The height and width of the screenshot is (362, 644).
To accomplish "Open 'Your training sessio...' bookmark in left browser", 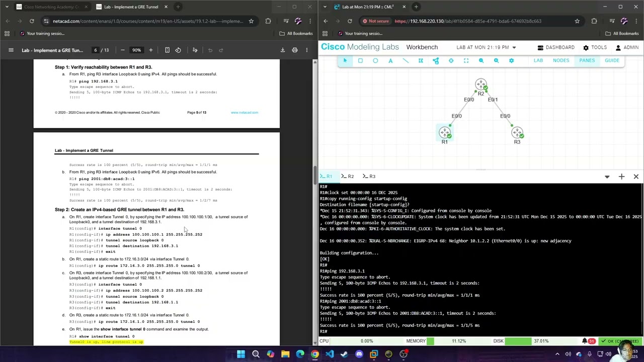I will [x=41, y=33].
